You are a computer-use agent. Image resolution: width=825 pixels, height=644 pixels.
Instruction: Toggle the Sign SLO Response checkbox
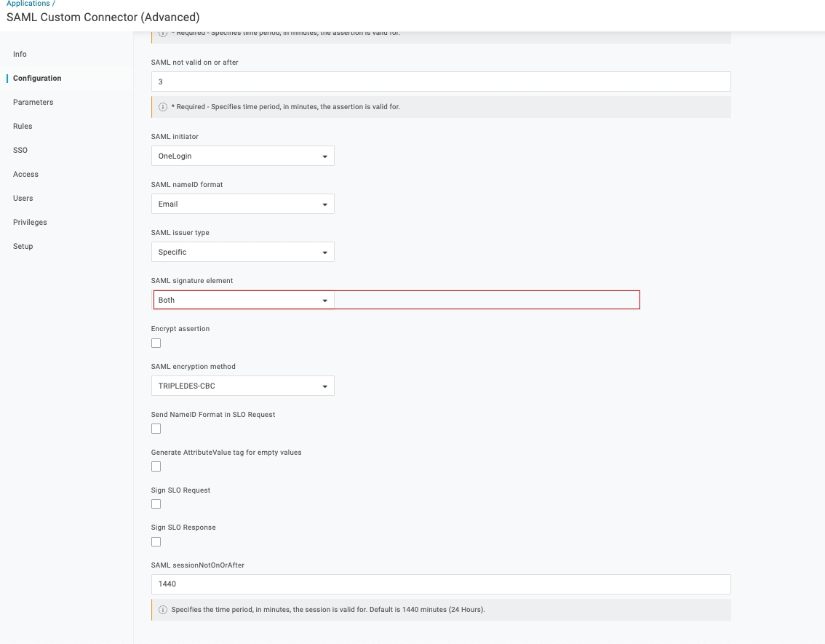[x=156, y=542]
